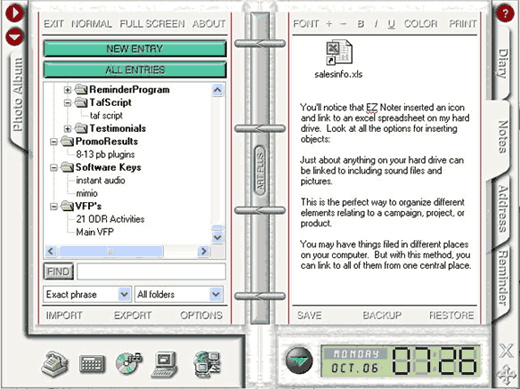Click NORMAL view menu item
The image size is (520, 389).
click(92, 24)
